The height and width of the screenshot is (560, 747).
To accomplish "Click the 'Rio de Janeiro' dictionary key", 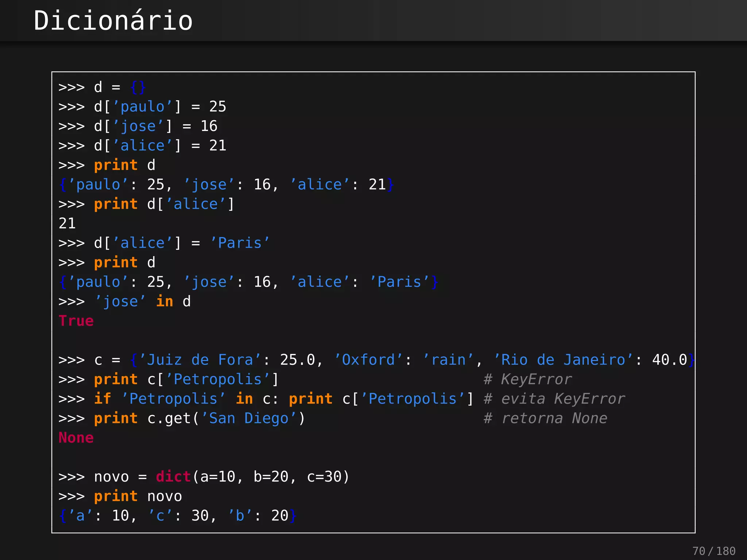I will tap(563, 360).
